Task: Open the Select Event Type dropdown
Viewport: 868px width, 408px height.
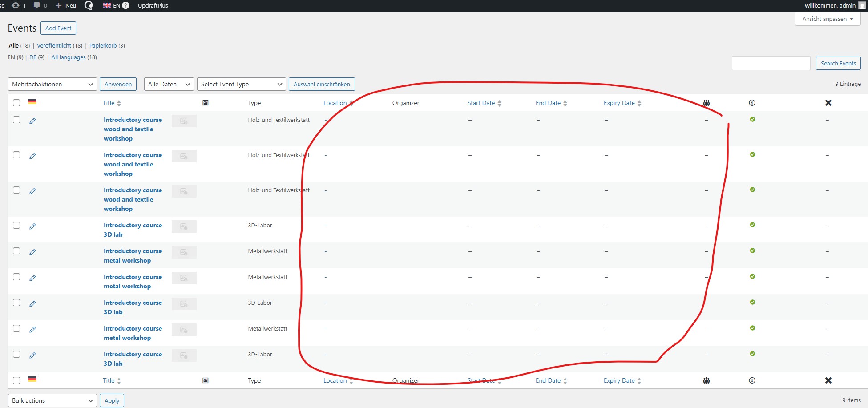Action: [241, 84]
